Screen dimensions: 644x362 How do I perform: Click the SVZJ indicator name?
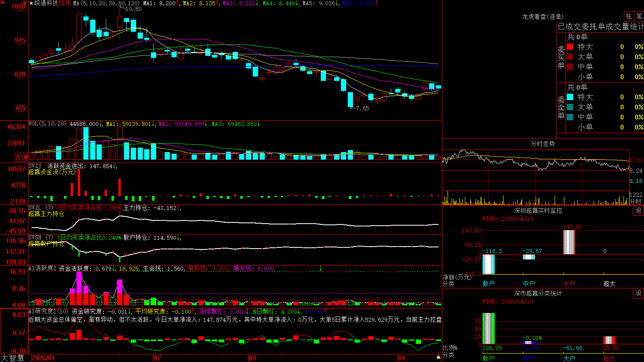point(35,166)
